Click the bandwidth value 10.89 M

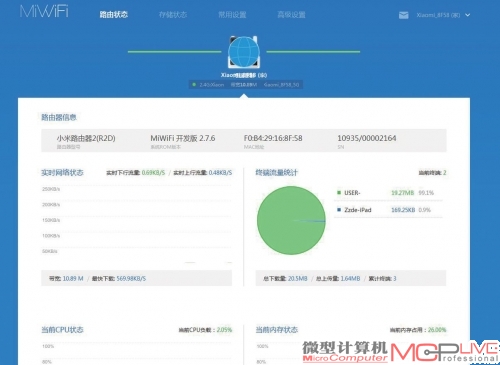point(73,278)
